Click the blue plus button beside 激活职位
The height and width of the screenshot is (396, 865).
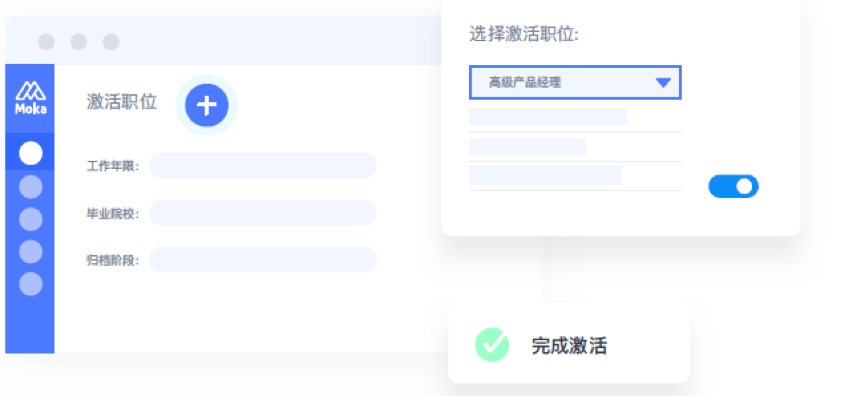[x=207, y=105]
